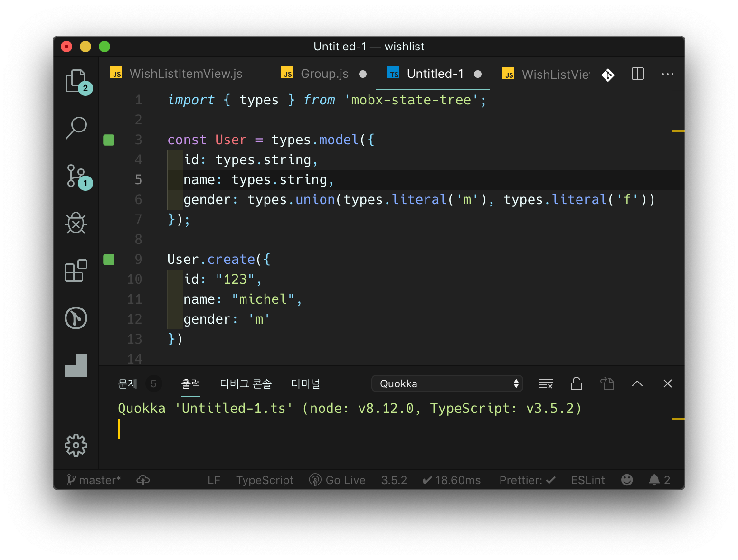Click the green Quokka indicator on line 3
Screen dimensions: 738x560
point(109,140)
